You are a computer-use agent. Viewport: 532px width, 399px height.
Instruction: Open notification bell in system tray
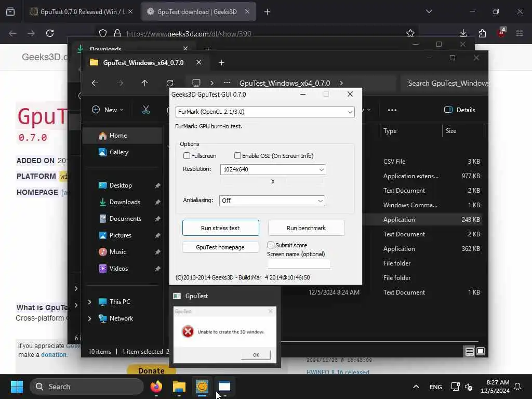518,387
